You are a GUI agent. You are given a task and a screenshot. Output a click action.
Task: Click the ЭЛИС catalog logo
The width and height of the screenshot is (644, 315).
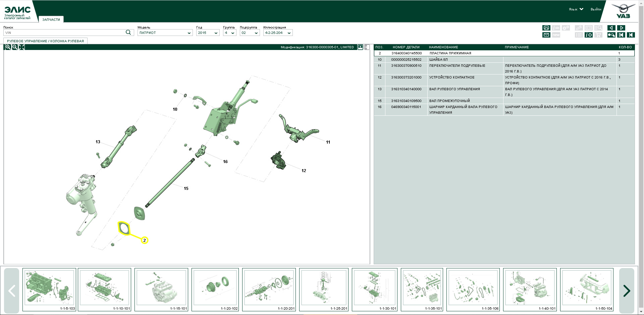[17, 12]
